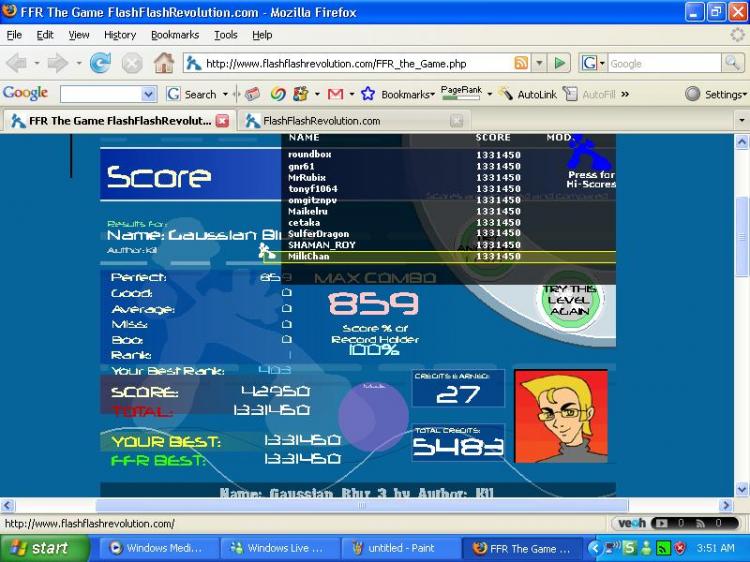Image resolution: width=750 pixels, height=562 pixels.
Task: Switch to Windows Live taskbar item
Action: (280, 548)
